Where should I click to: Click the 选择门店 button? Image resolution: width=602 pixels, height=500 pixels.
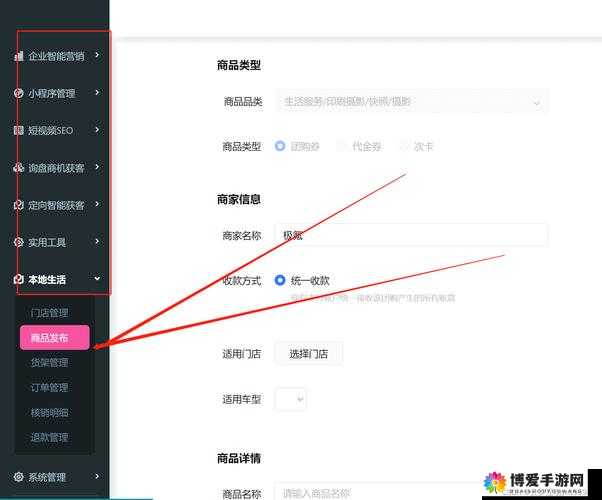pos(309,353)
